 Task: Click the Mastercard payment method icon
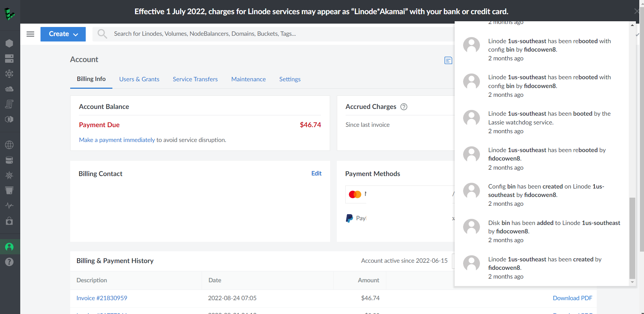[355, 194]
